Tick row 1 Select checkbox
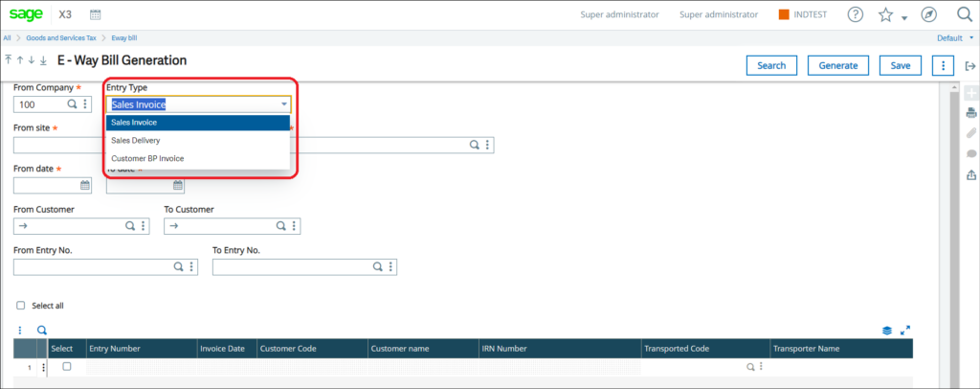 67,367
